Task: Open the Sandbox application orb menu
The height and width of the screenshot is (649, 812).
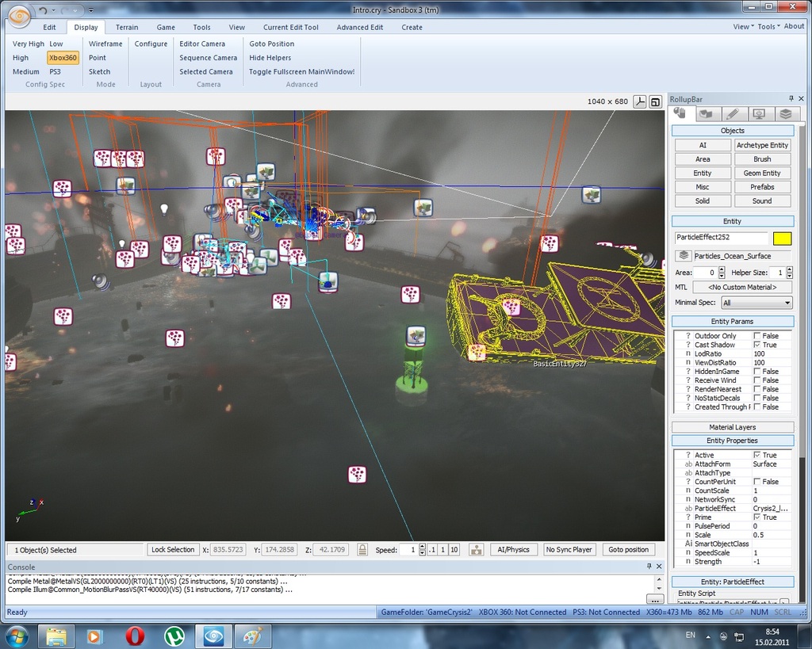Action: (x=20, y=16)
